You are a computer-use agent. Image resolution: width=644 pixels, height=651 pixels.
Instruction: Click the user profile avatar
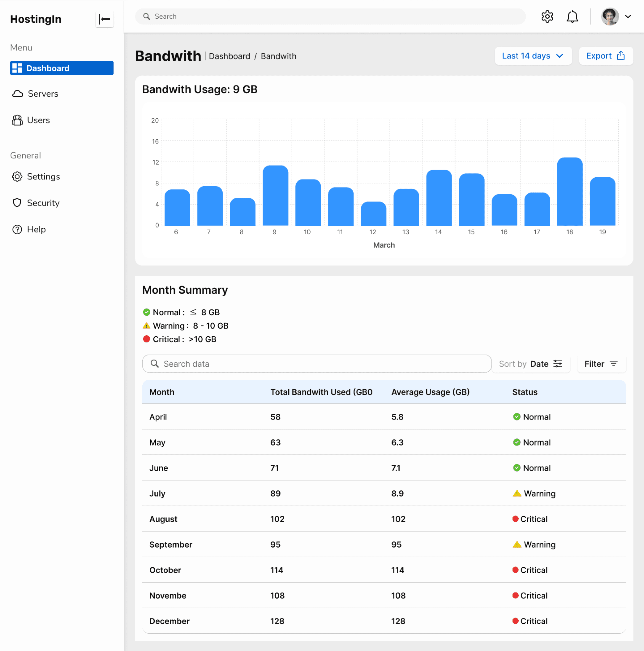click(610, 16)
